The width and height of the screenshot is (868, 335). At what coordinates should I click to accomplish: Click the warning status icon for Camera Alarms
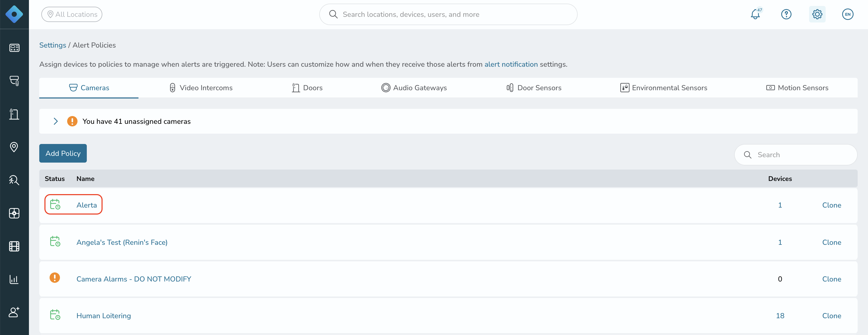click(55, 278)
